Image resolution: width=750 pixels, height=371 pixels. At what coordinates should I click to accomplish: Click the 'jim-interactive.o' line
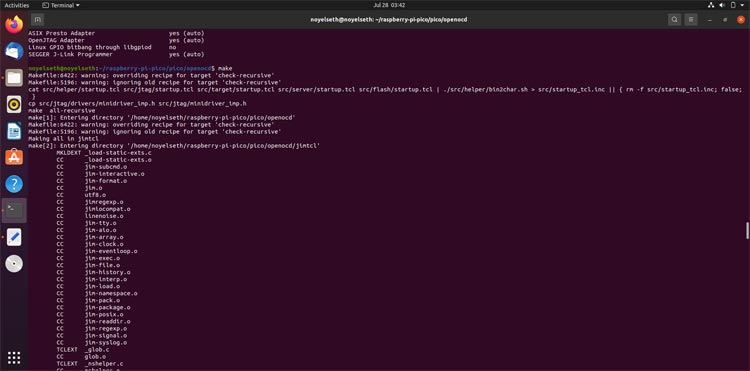100,174
